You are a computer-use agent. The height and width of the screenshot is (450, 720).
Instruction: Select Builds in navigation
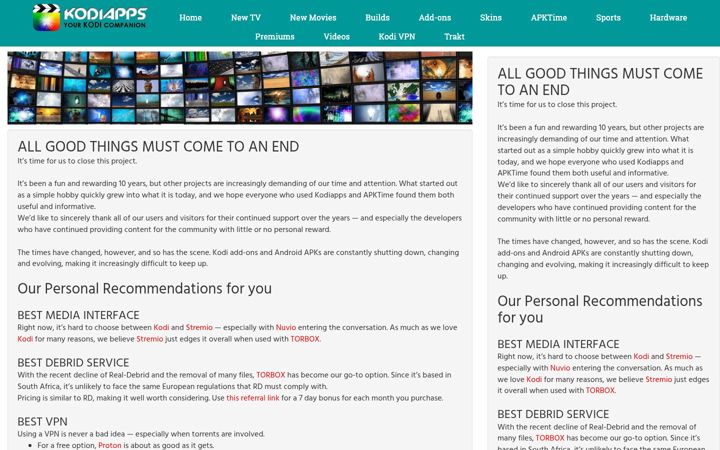click(377, 18)
